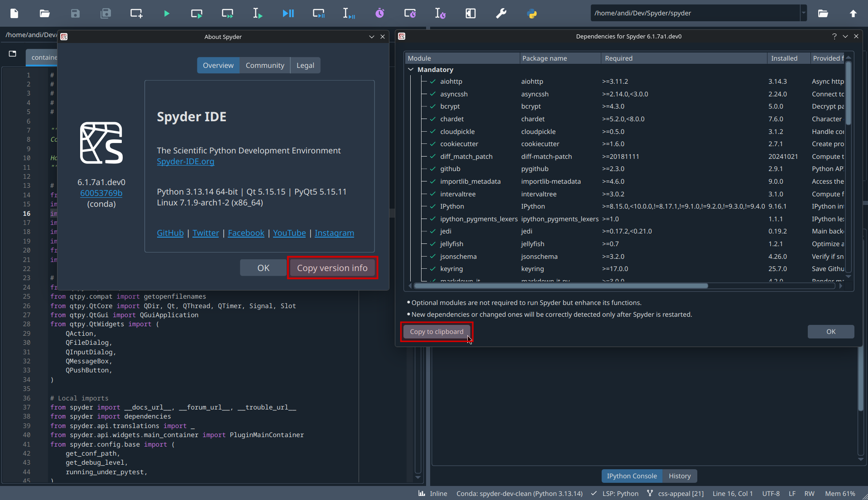Click the editor vertical scrollbar down arrow

[x=418, y=477]
